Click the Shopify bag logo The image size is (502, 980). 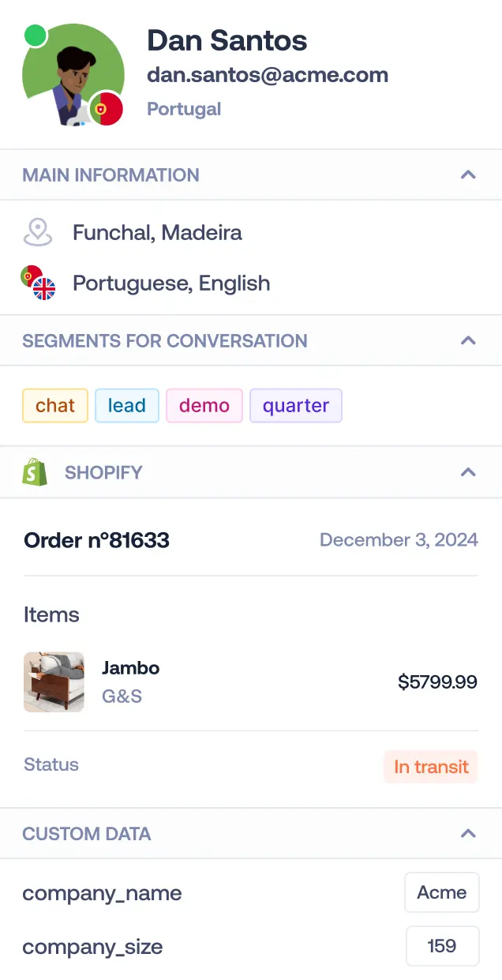pyautogui.click(x=35, y=472)
